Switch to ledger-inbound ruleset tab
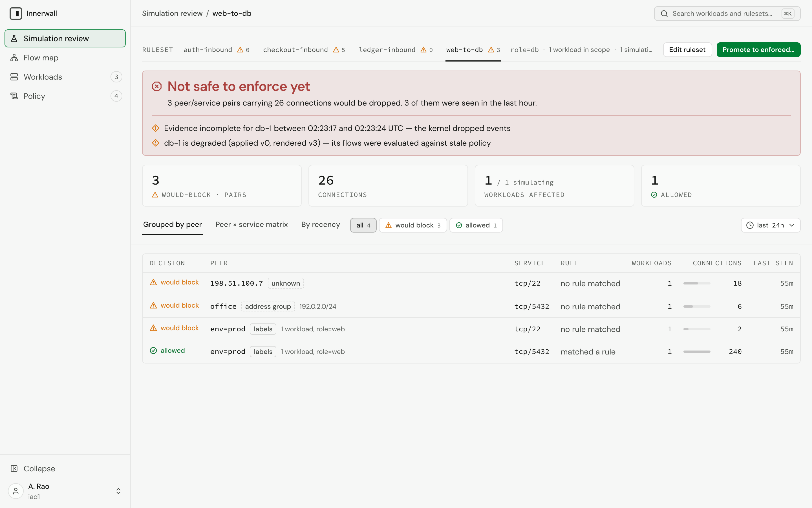Screen dimensions: 812x508 pyautogui.click(x=396, y=50)
